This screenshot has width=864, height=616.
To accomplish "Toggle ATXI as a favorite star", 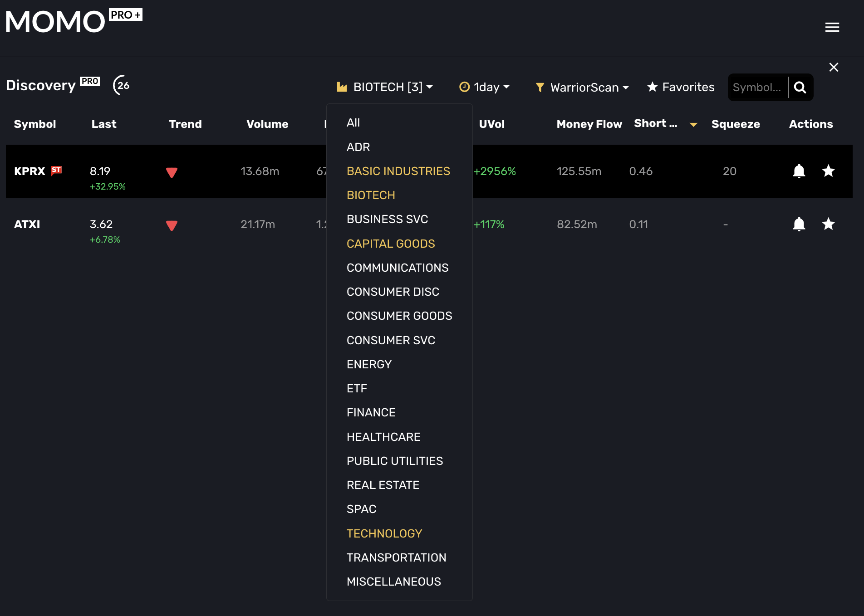I will pos(828,224).
